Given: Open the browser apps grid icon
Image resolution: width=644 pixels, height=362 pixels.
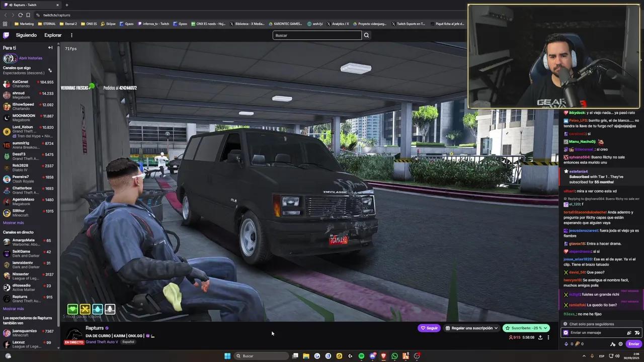Looking at the screenshot, I should [5, 24].
